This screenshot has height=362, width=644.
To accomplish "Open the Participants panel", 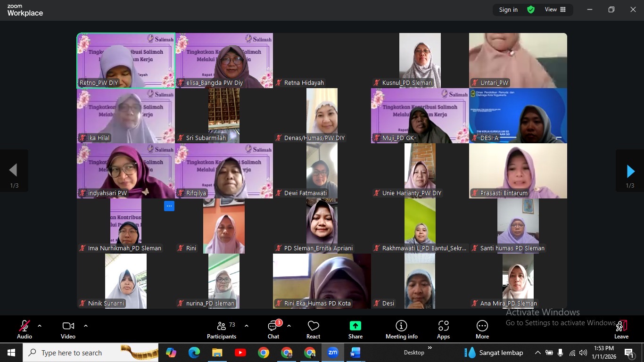I will (x=221, y=329).
